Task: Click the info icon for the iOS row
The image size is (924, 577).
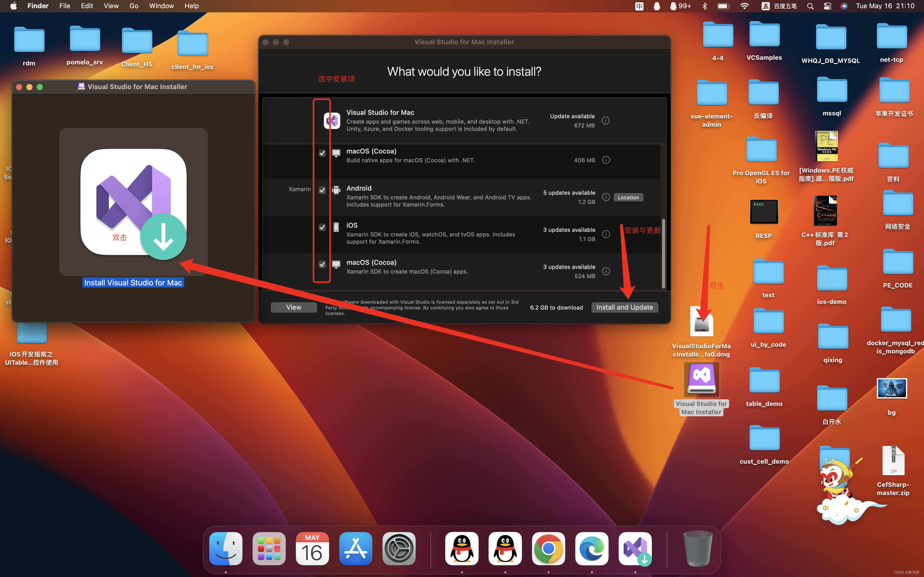Action: 606,234
